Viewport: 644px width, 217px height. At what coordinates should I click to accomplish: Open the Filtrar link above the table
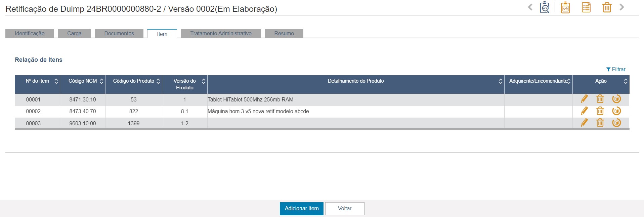point(616,69)
